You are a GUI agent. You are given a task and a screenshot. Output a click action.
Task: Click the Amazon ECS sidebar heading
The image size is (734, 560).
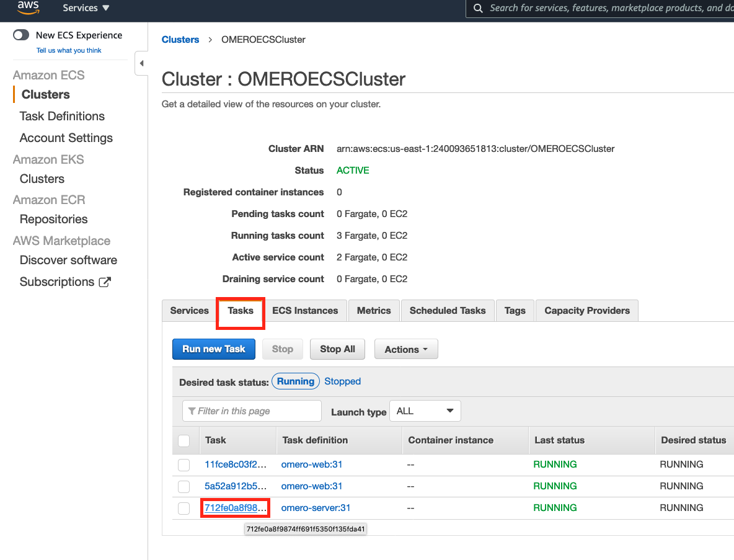pos(49,76)
